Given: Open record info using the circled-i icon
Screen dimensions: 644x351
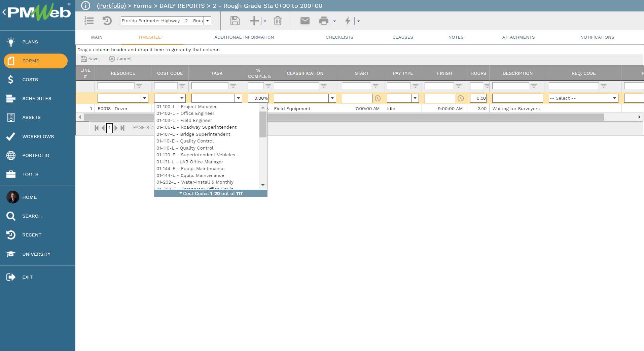Looking at the screenshot, I should point(85,5).
